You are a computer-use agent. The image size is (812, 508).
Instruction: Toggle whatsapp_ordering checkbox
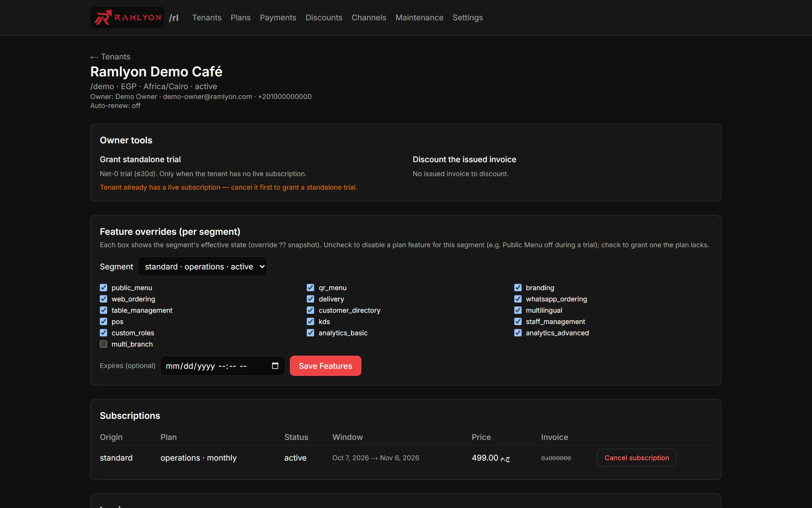(518, 299)
